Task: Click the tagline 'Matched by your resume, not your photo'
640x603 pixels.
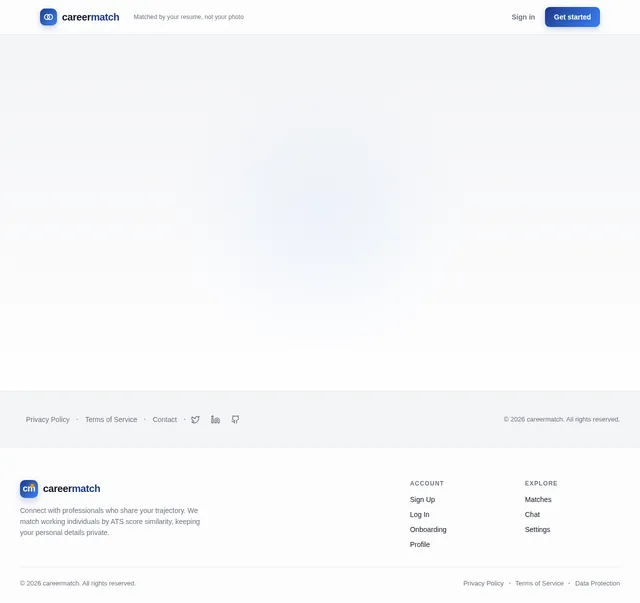Action: tap(189, 17)
